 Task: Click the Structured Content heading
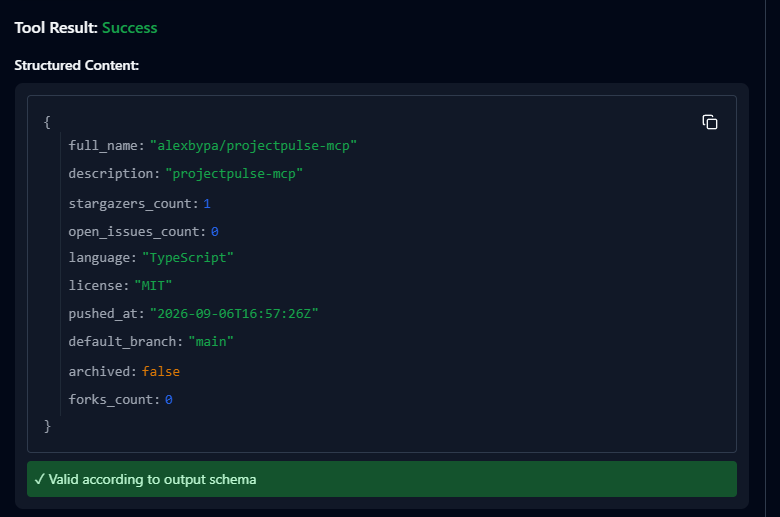point(77,65)
